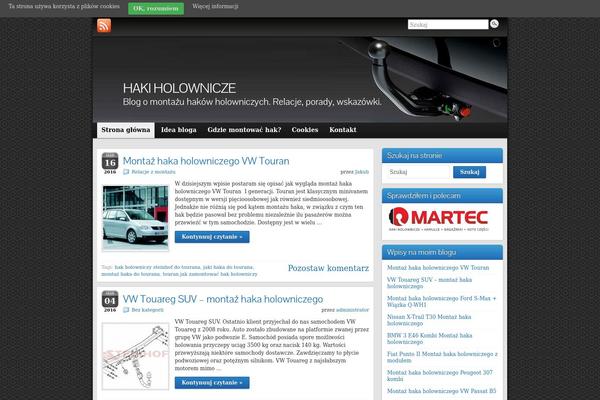Open tag jaki haka do tourana
The width and height of the screenshot is (600, 400).
(228, 267)
